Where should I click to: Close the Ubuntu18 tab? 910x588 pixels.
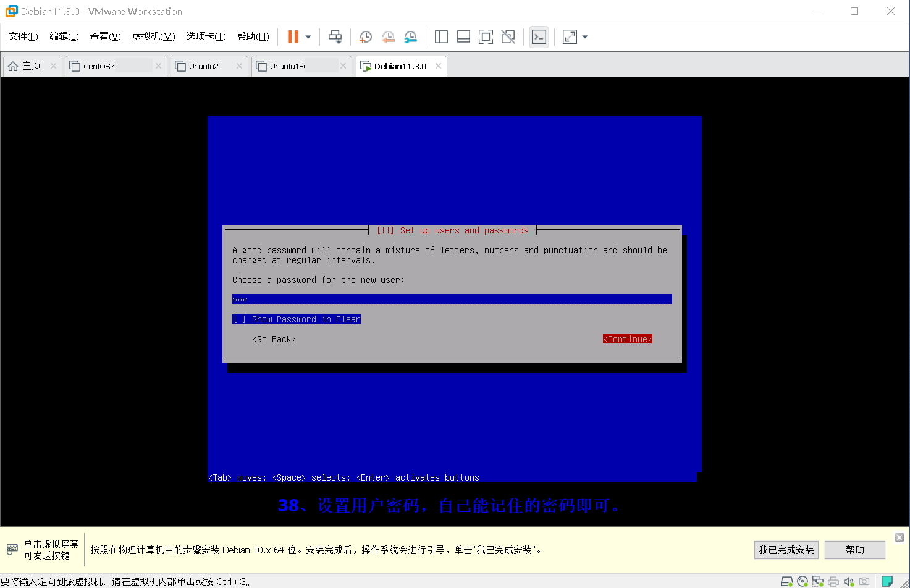(x=343, y=66)
